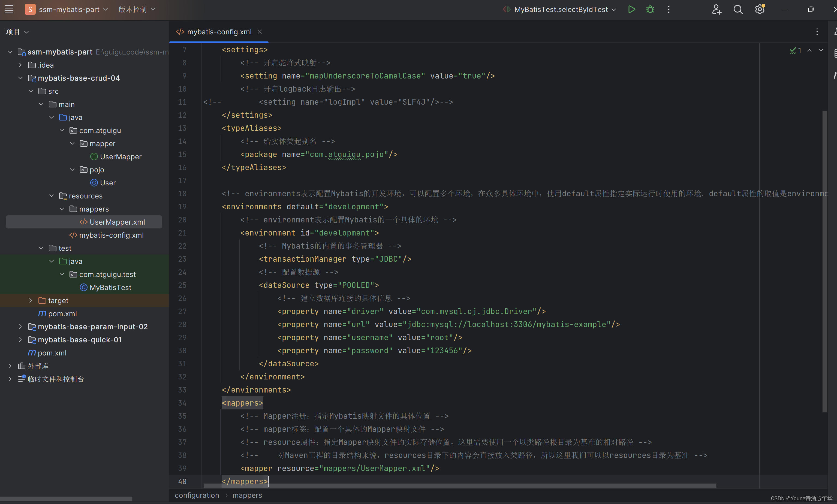Screen dimensions: 837x504
Task: Click the Code With Me add-user icon
Action: (x=716, y=10)
